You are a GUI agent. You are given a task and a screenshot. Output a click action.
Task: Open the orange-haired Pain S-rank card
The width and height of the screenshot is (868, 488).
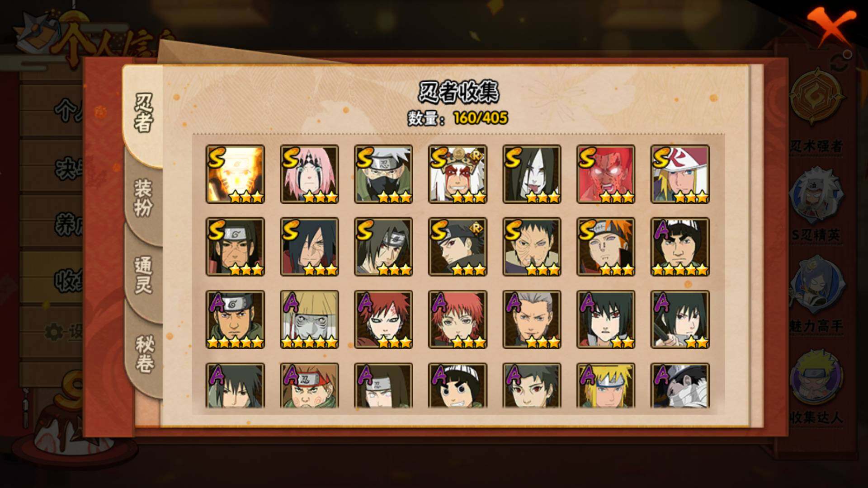[x=606, y=247]
